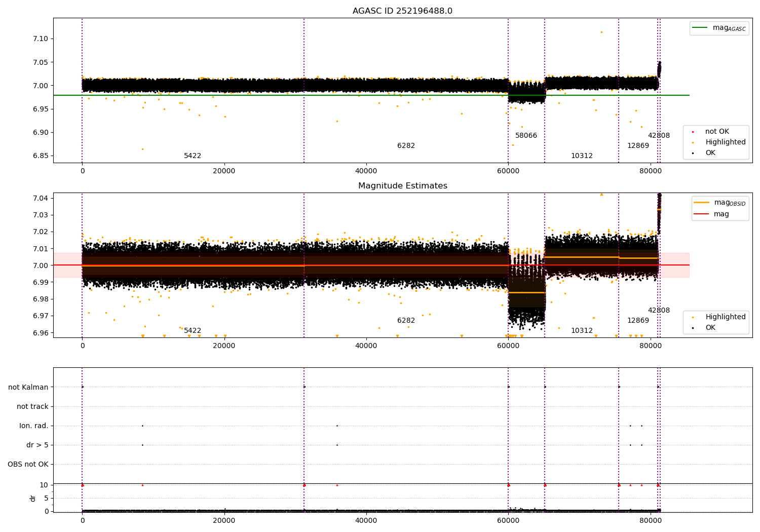The width and height of the screenshot is (760, 532).
Task: Click the 'not Kalman' axis label
Action: coord(28,387)
